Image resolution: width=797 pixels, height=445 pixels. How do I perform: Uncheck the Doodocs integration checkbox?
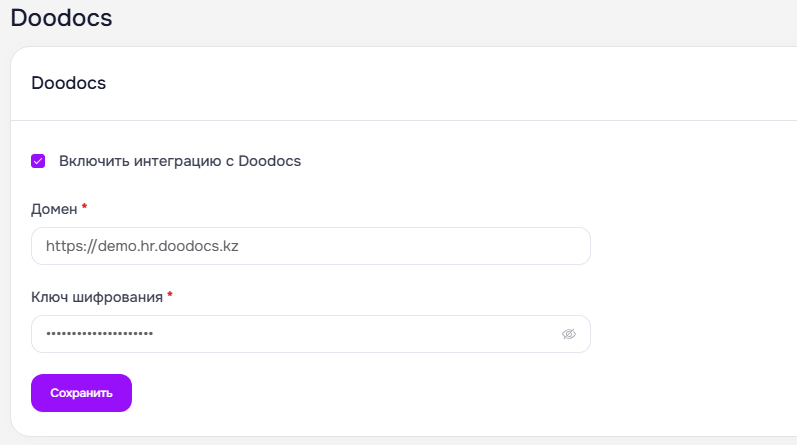tap(38, 161)
